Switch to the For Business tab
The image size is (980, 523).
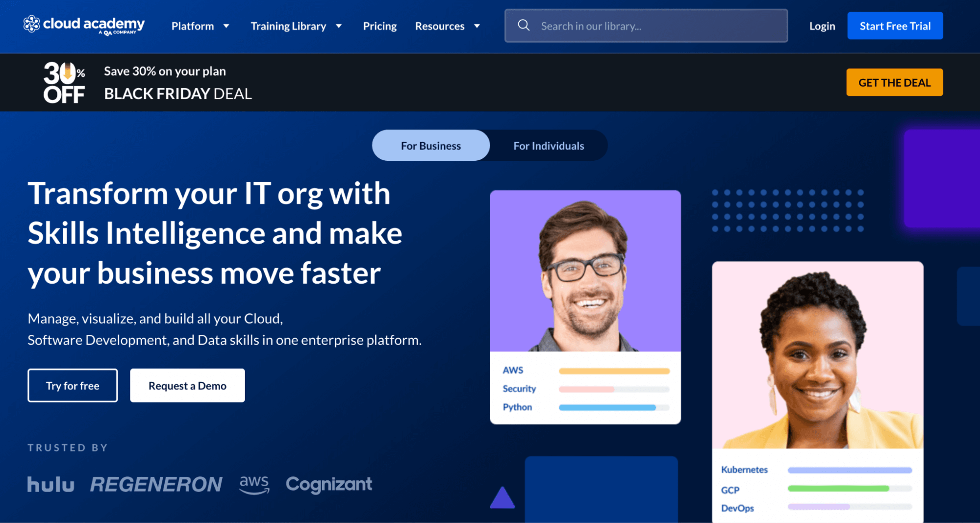click(431, 146)
